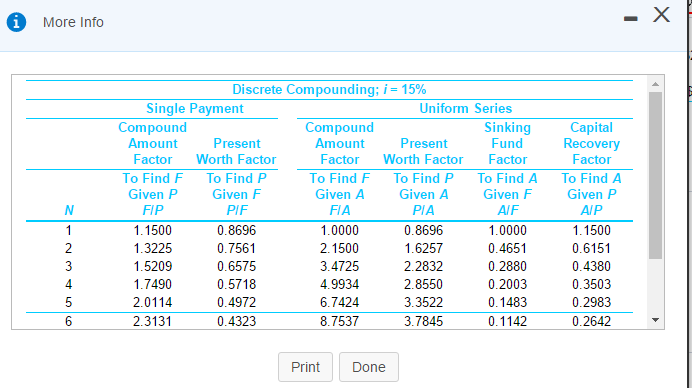Click the scrollbar up arrow
692x388 pixels.
[655, 84]
